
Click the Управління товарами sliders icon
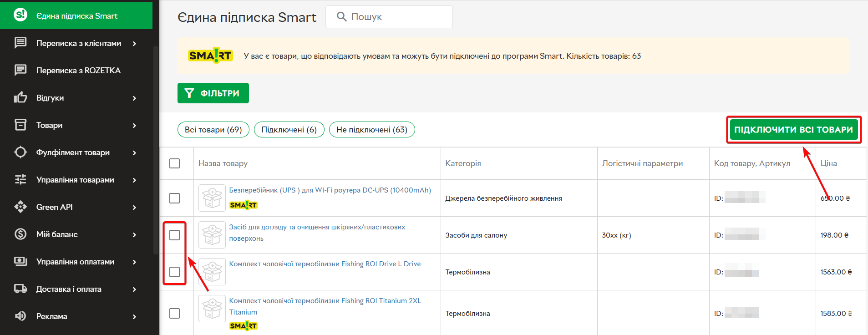[20, 179]
